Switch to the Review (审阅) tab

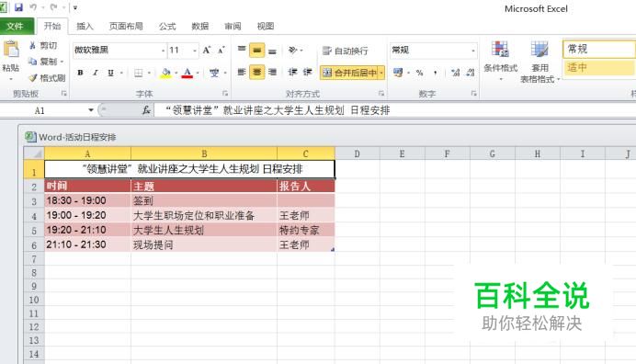(233, 26)
